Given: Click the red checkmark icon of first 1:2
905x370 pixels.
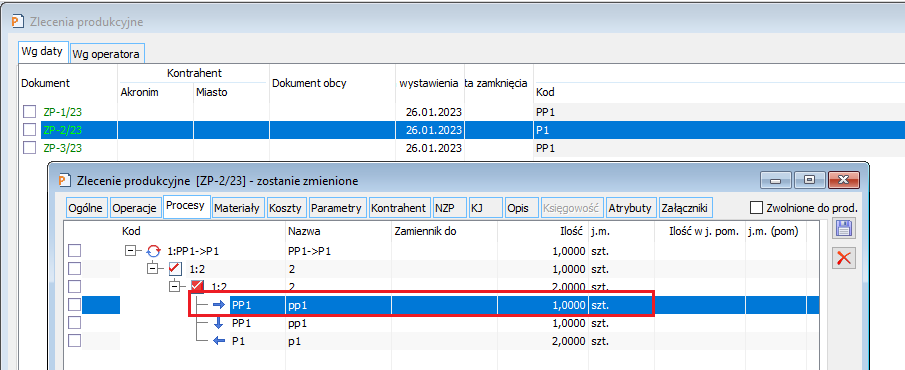Looking at the screenshot, I should tap(175, 268).
